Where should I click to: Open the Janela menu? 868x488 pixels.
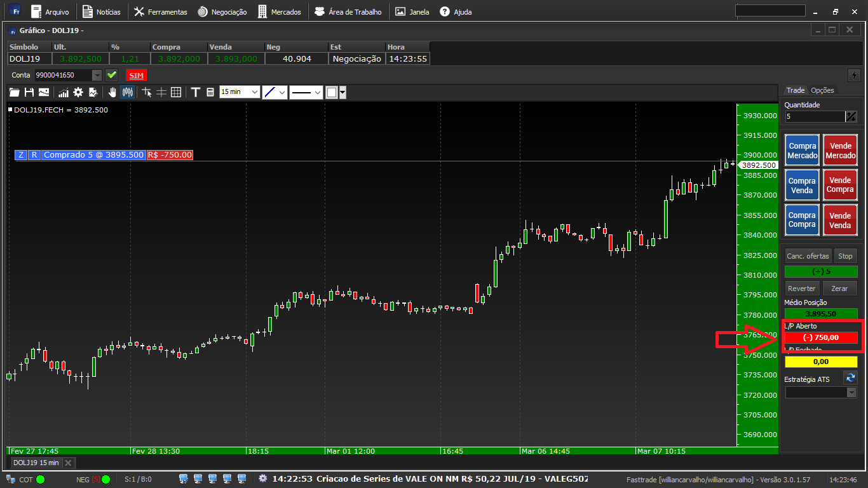click(412, 11)
